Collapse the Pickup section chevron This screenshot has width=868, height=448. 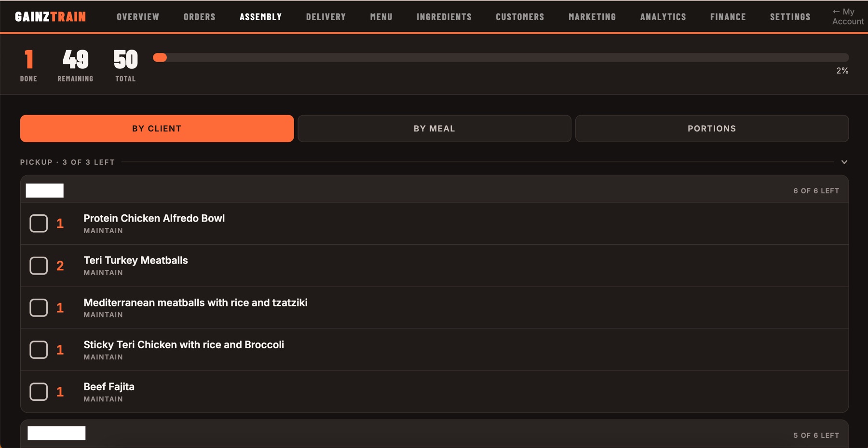click(844, 162)
